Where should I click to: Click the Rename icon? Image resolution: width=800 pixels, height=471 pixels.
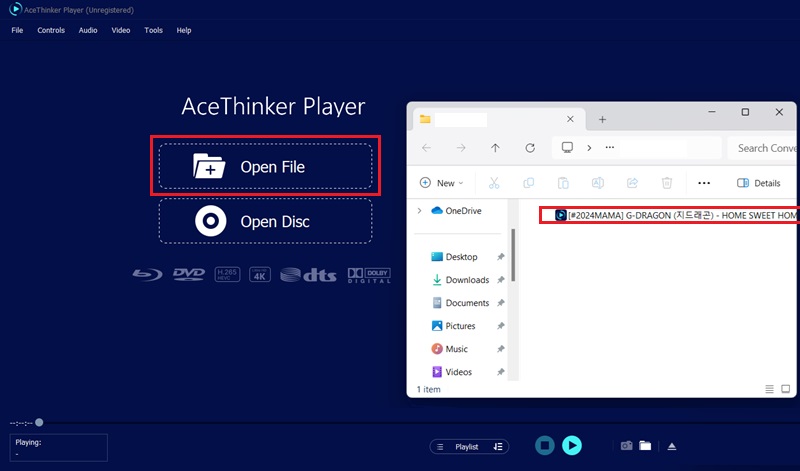(x=598, y=183)
